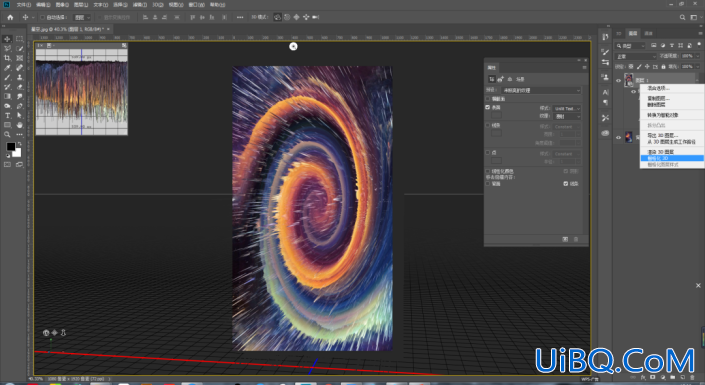Activate the 3D slide mode icon
The width and height of the screenshot is (705, 385).
[x=306, y=17]
